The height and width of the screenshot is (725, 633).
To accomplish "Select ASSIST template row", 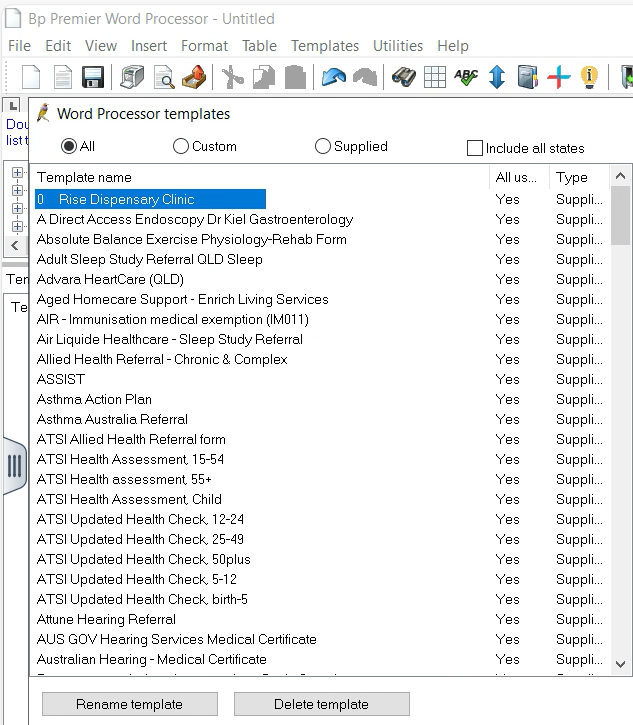I will tap(61, 379).
